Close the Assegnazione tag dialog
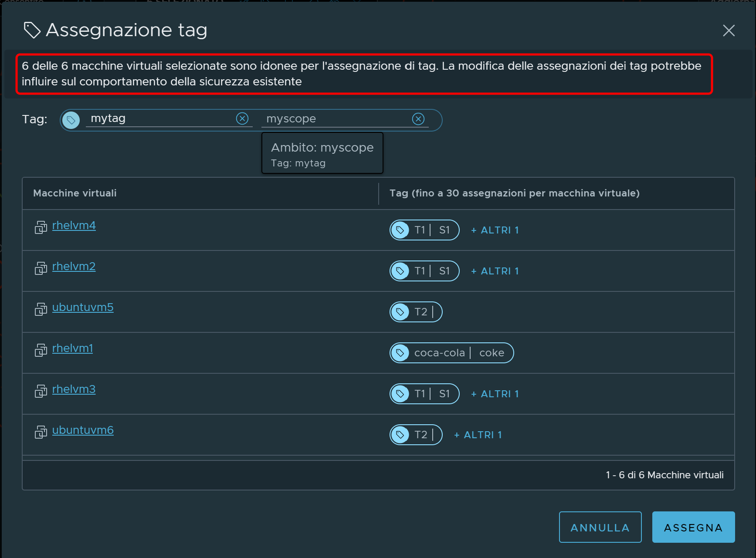The image size is (756, 558). click(729, 30)
